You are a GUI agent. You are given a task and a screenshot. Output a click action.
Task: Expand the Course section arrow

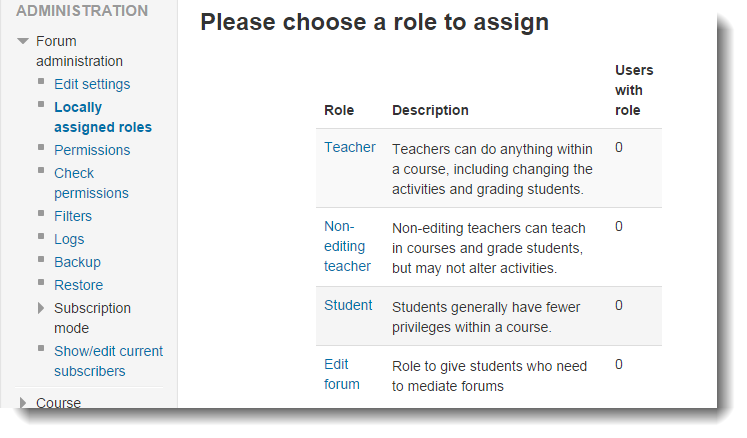[x=22, y=403]
